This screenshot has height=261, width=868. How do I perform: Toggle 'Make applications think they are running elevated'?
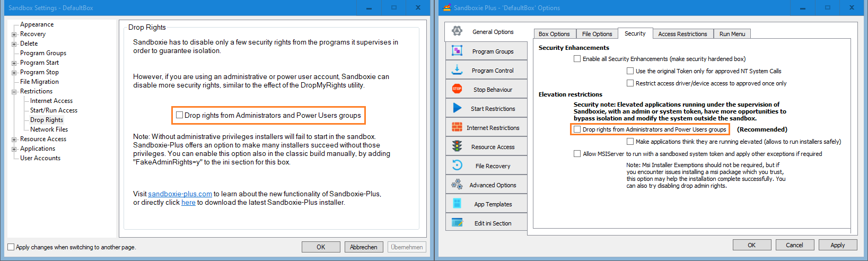630,142
